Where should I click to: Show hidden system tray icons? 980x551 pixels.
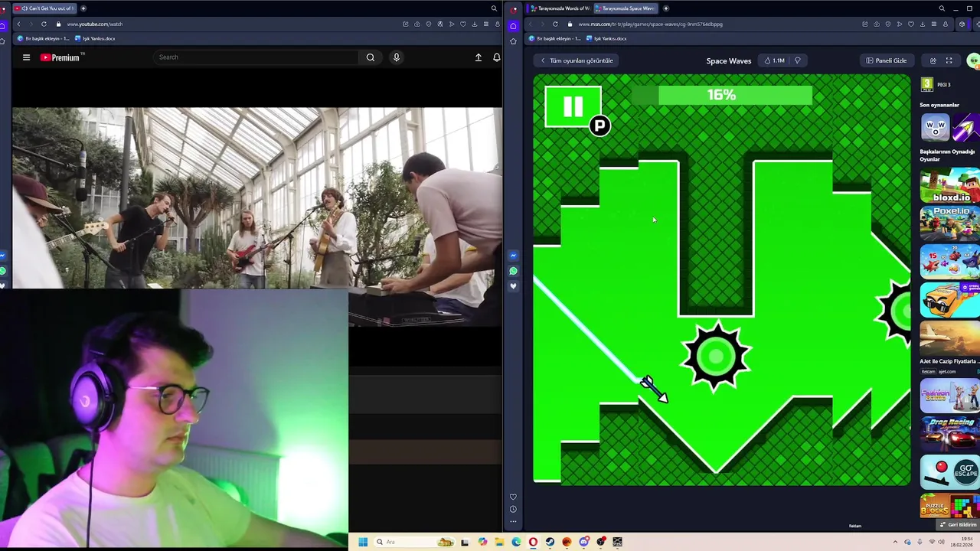(x=895, y=542)
